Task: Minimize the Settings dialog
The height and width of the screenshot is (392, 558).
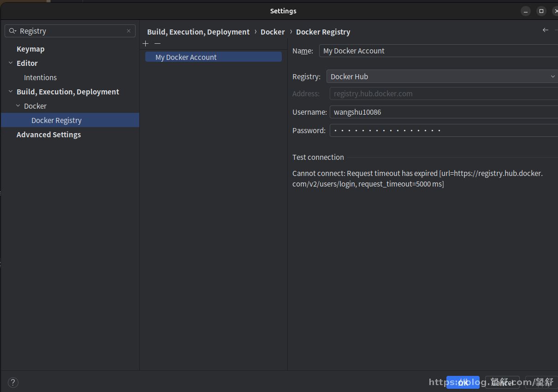Action: point(526,11)
